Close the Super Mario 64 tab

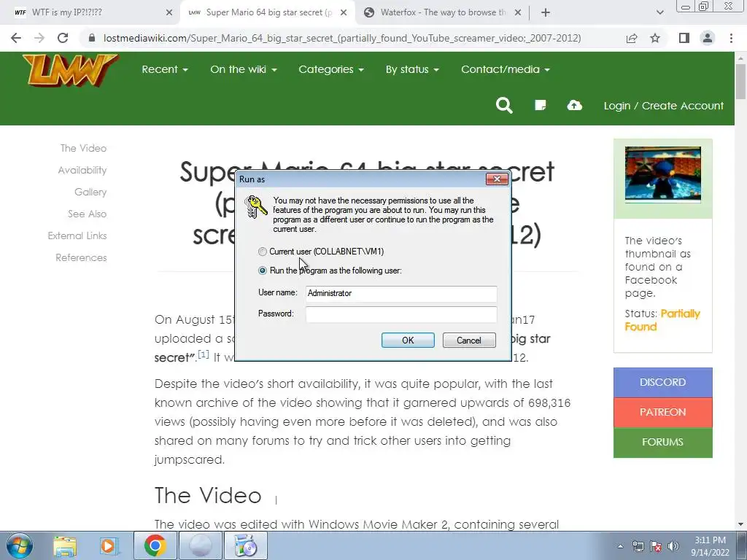click(x=344, y=13)
